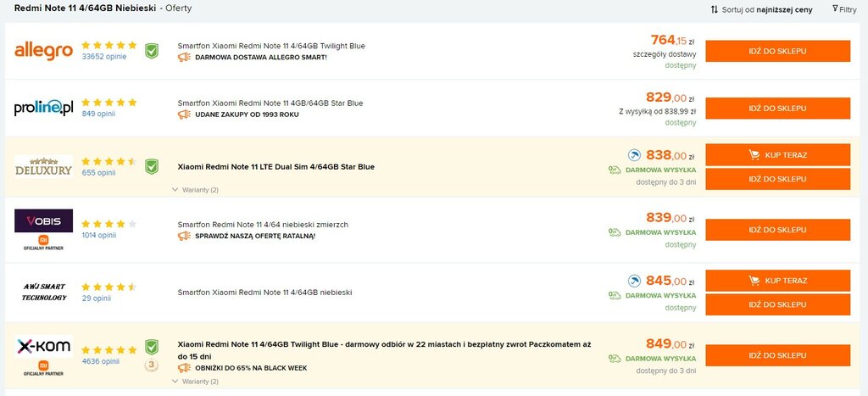The height and width of the screenshot is (396, 868).
Task: Open the x-kom store logo
Action: click(x=44, y=346)
